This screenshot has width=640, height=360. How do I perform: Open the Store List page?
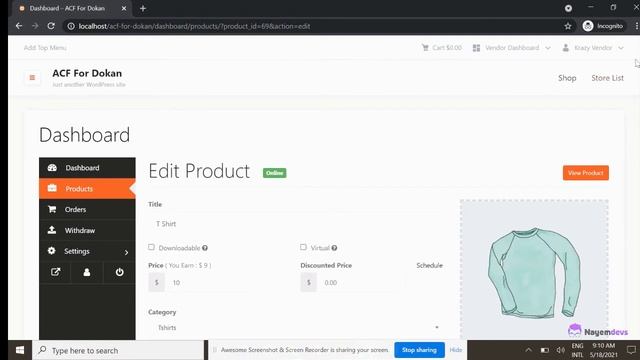607,78
